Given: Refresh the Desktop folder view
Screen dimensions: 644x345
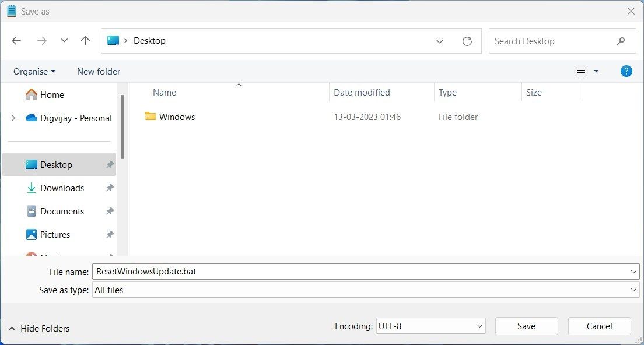Looking at the screenshot, I should pyautogui.click(x=467, y=41).
